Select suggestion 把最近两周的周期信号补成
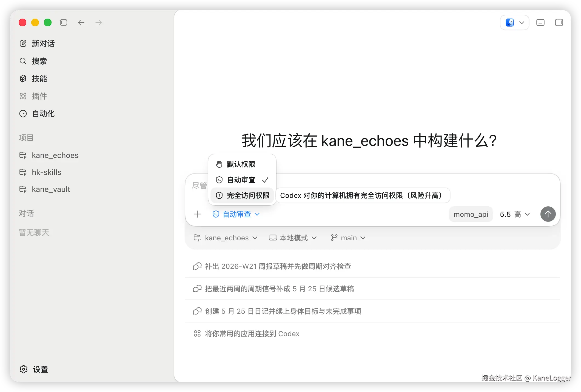The height and width of the screenshot is (392, 581). (373, 289)
